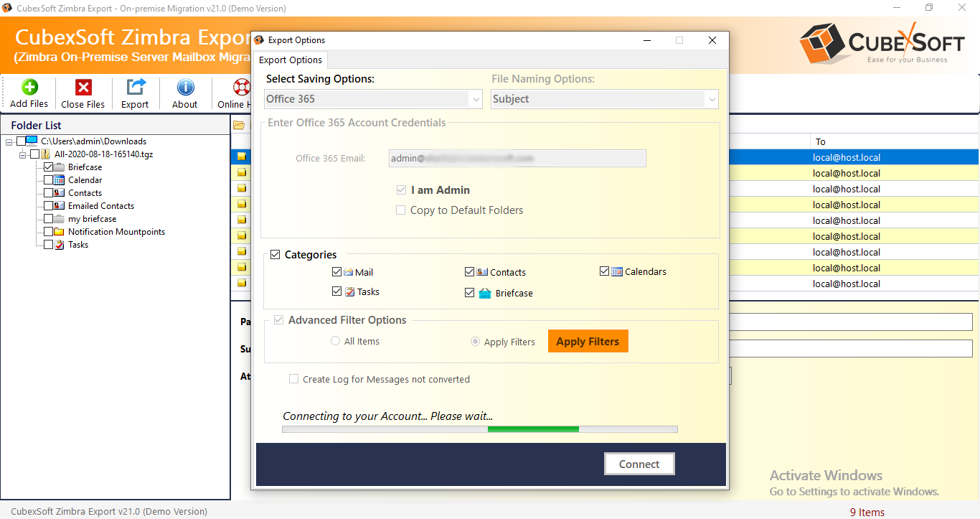Enable Create Log for Messages not converted
Screen dimensions: 980x519
tap(293, 379)
